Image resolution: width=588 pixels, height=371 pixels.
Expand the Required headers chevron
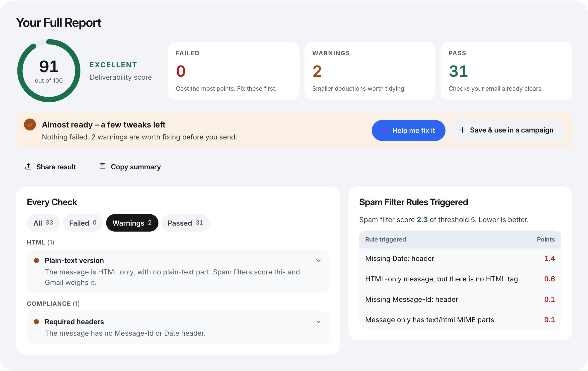(x=318, y=322)
